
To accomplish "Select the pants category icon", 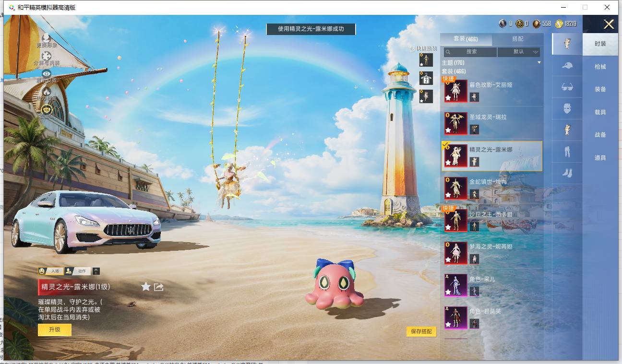I will coord(567,152).
